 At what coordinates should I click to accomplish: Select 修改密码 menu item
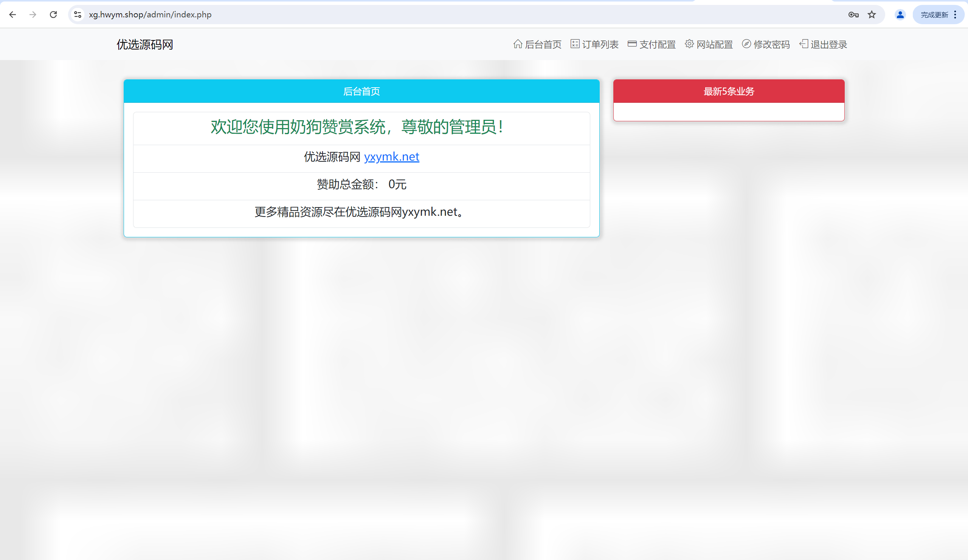(x=766, y=45)
